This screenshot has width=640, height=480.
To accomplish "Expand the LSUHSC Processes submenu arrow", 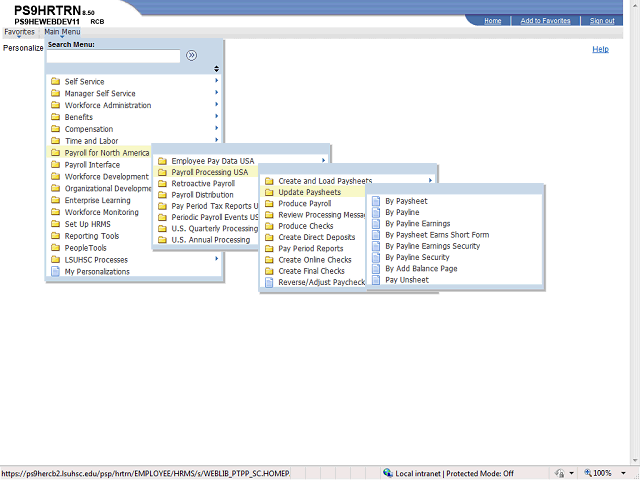I will [x=216, y=259].
